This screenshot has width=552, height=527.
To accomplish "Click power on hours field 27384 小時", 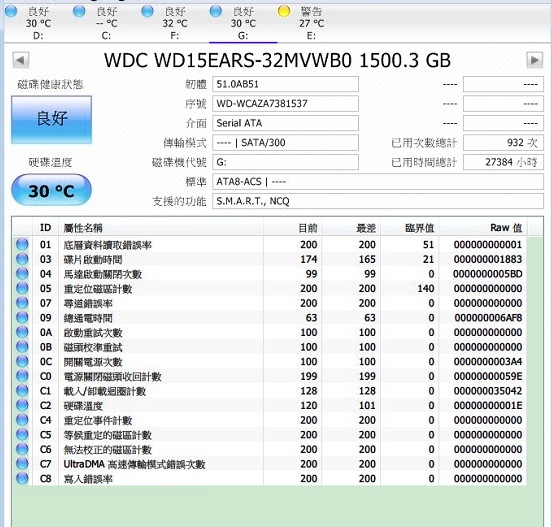I will point(503,162).
